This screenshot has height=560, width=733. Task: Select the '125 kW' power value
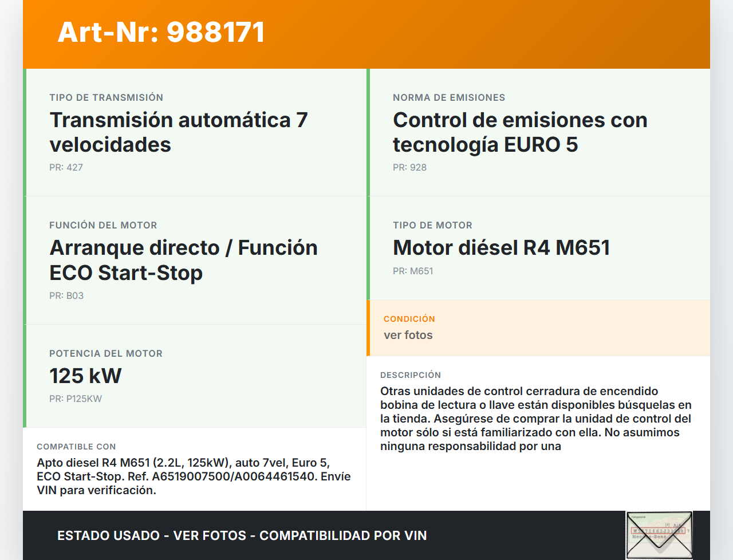pyautogui.click(x=85, y=376)
